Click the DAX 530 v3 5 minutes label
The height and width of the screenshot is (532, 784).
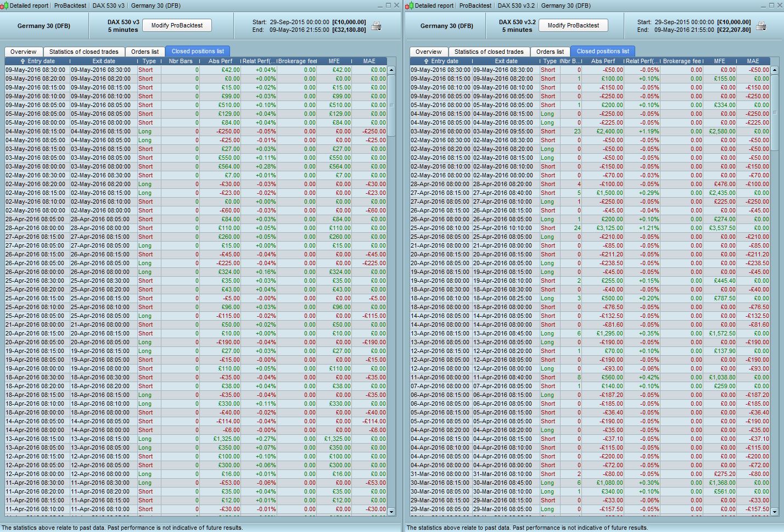click(x=123, y=26)
